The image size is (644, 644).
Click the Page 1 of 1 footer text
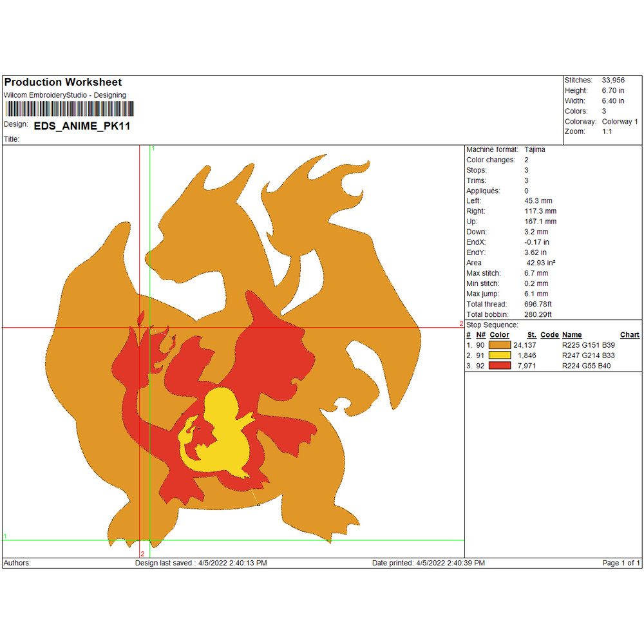pyautogui.click(x=621, y=563)
